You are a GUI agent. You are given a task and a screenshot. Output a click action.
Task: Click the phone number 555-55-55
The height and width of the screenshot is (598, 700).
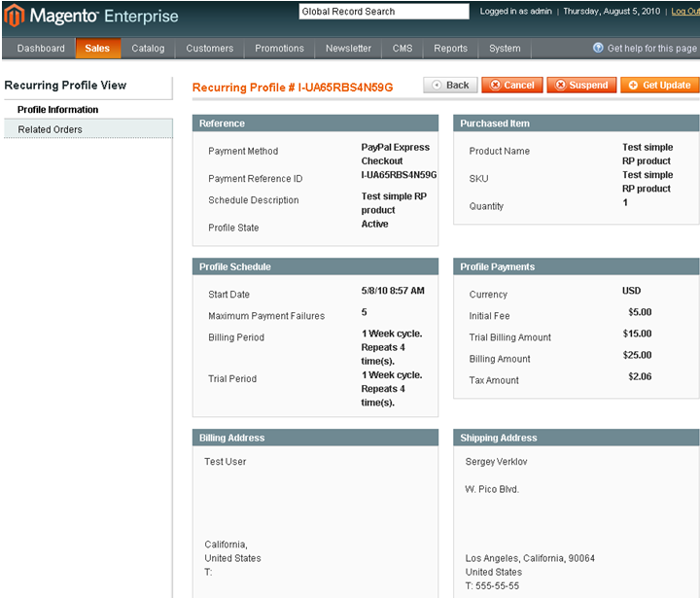point(498,585)
